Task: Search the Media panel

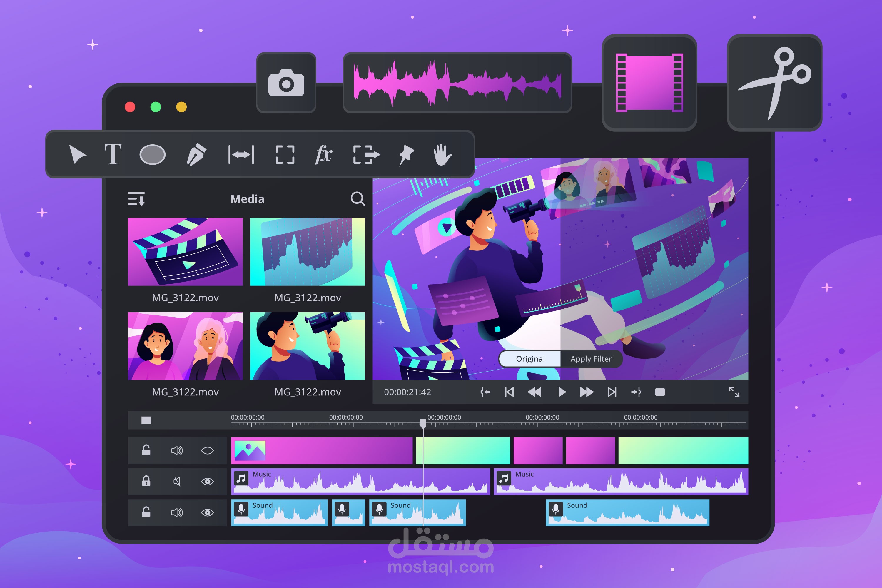Action: pyautogui.click(x=358, y=199)
